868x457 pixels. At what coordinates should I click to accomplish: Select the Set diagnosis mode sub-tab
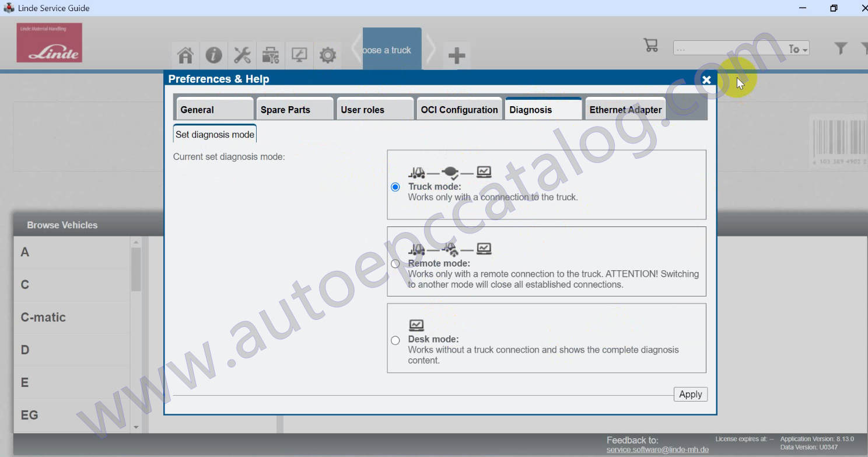click(215, 134)
